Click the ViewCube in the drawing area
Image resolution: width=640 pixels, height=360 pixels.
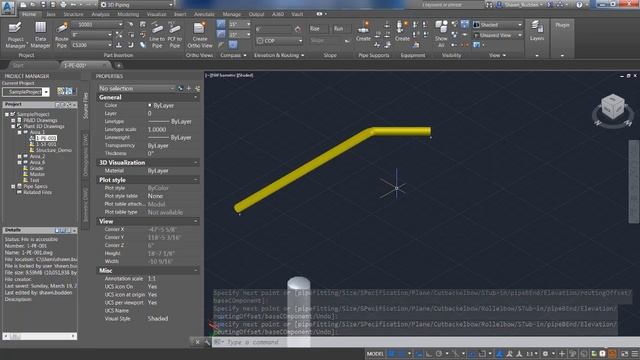613,107
